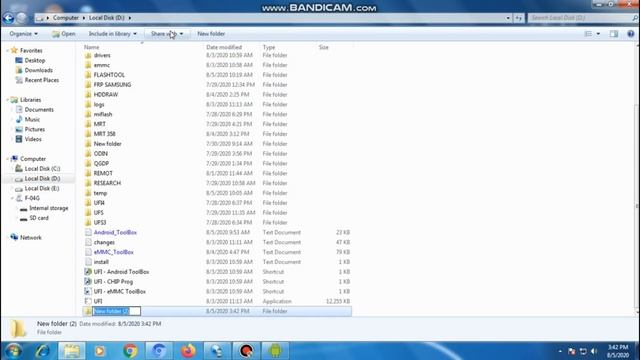Open SD card under F-04G
This screenshot has height=360, width=640.
click(x=39, y=218)
